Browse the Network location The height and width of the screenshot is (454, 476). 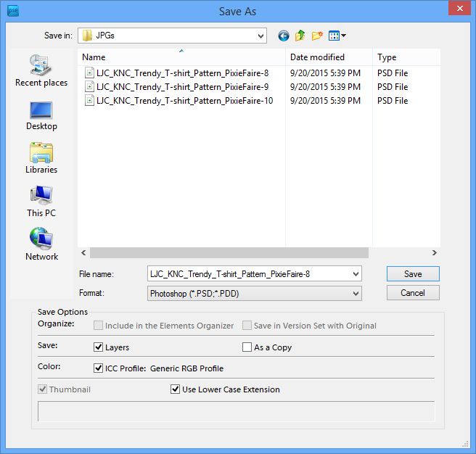pos(41,245)
